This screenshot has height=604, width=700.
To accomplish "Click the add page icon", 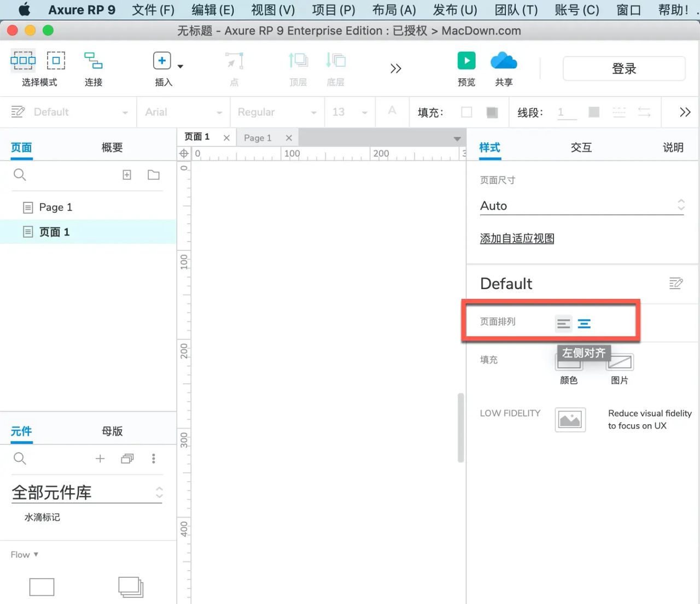I will coord(127,175).
